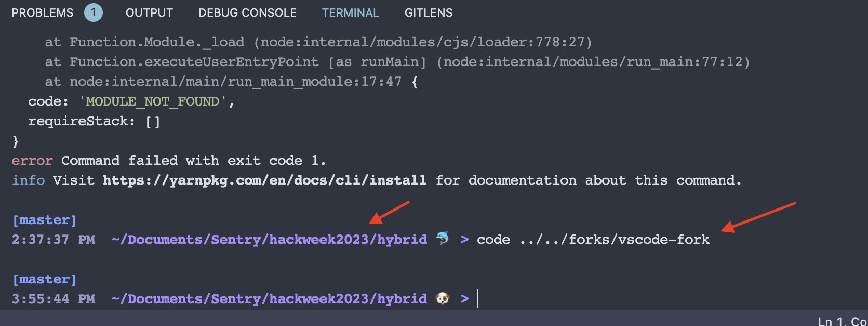868x326 pixels.
Task: Select the DEBUG CONSOLE tab
Action: click(247, 12)
